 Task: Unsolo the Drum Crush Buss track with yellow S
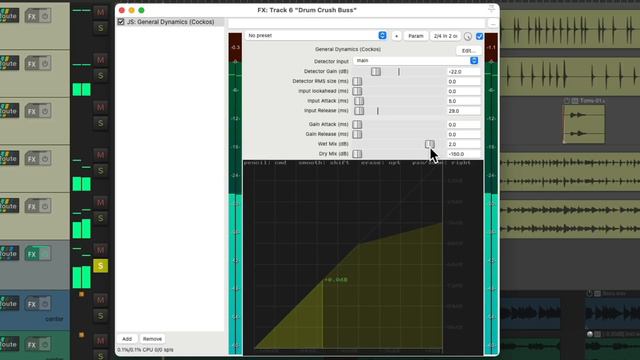click(x=100, y=266)
